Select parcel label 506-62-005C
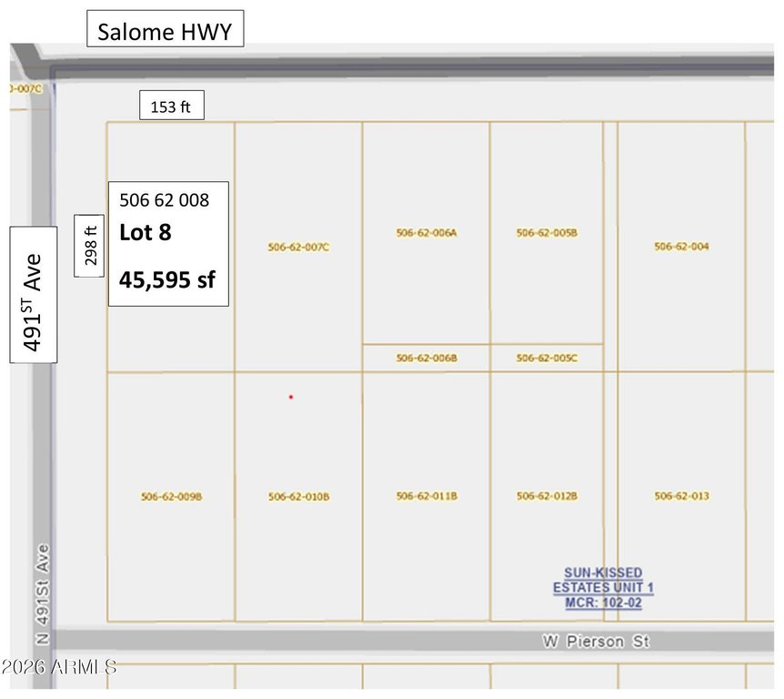Screen dimensions: 784x699 click(547, 358)
